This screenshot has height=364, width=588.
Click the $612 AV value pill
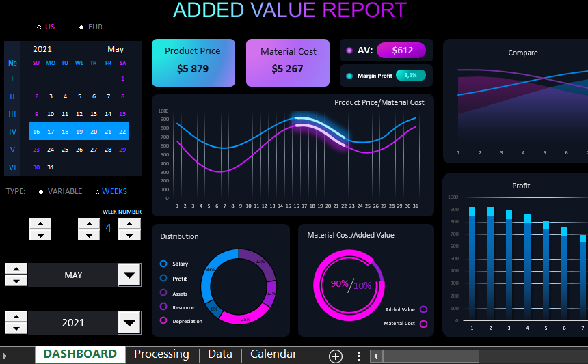pos(402,51)
